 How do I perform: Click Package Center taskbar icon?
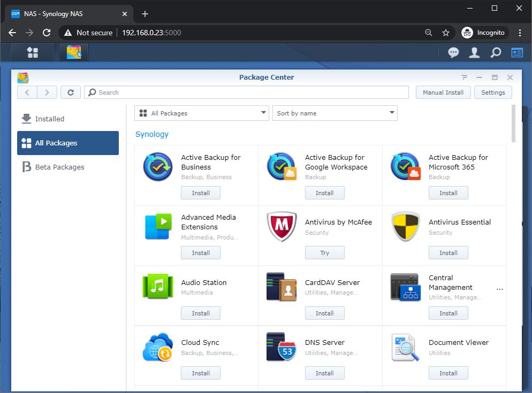(x=74, y=52)
